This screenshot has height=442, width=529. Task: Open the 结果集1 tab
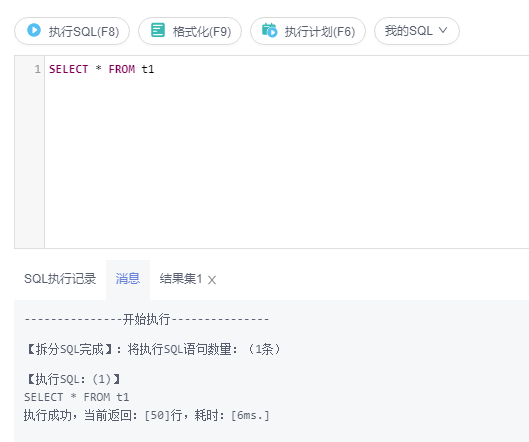[x=181, y=279]
